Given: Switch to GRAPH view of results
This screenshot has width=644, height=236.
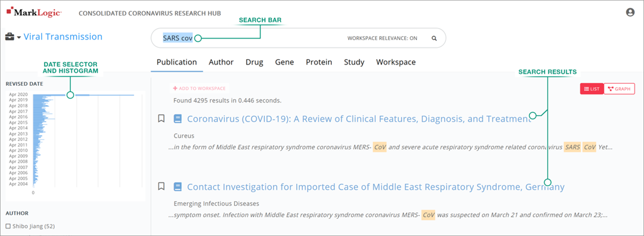Looking at the screenshot, I should pyautogui.click(x=619, y=89).
